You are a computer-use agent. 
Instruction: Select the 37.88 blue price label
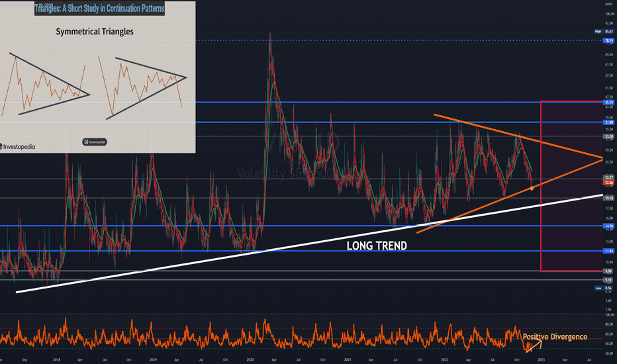[x=609, y=122]
